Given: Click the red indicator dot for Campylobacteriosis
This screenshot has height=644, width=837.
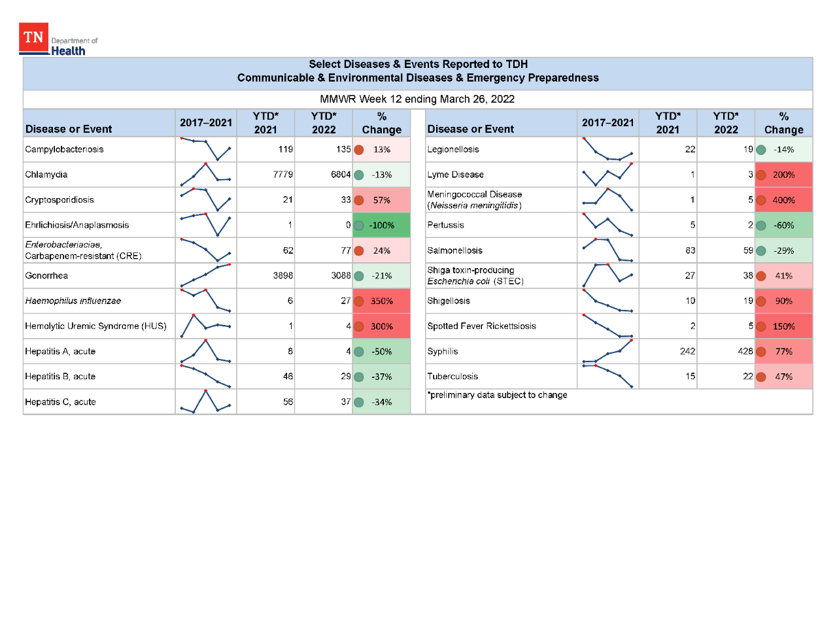Looking at the screenshot, I should tap(359, 150).
